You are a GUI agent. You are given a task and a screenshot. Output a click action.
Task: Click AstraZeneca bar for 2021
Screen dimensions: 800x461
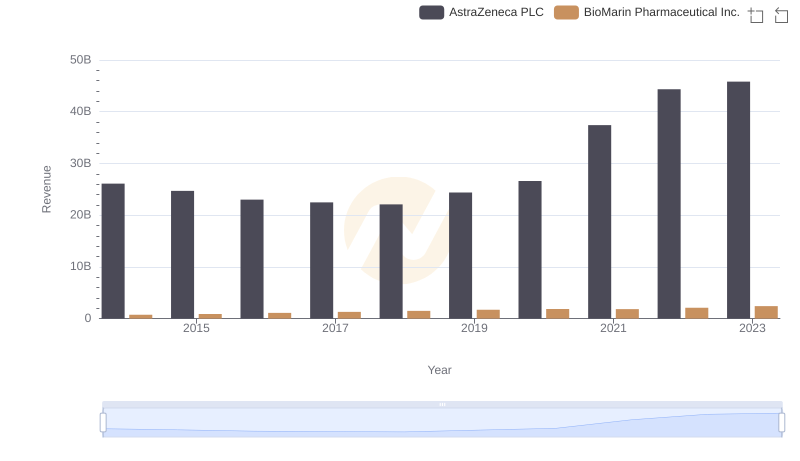point(599,222)
